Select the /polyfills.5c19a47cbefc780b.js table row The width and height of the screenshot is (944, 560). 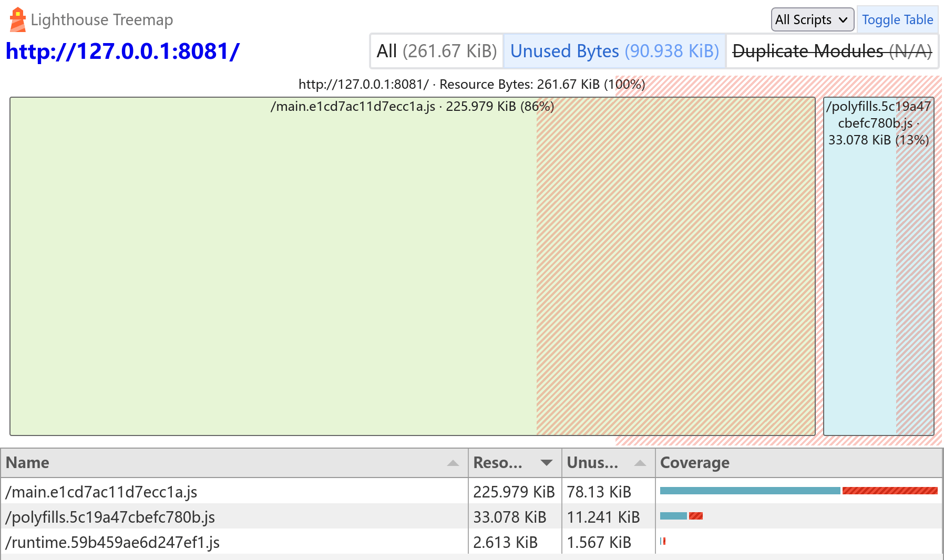click(471, 516)
